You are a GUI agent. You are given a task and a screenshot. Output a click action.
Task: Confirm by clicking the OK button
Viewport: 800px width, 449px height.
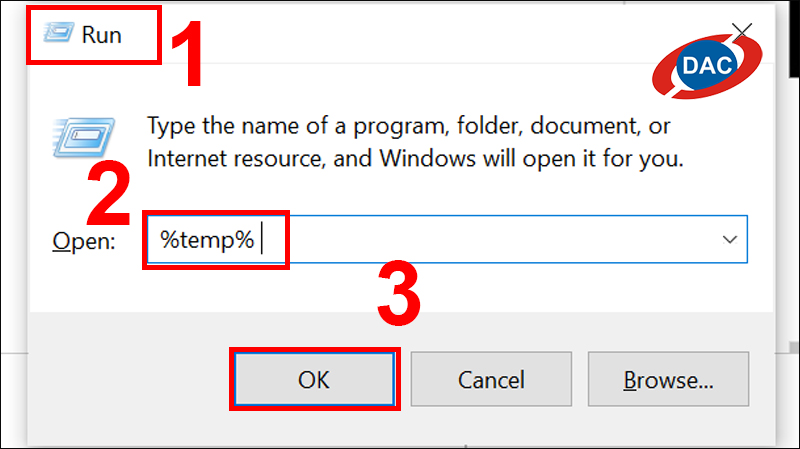click(314, 379)
